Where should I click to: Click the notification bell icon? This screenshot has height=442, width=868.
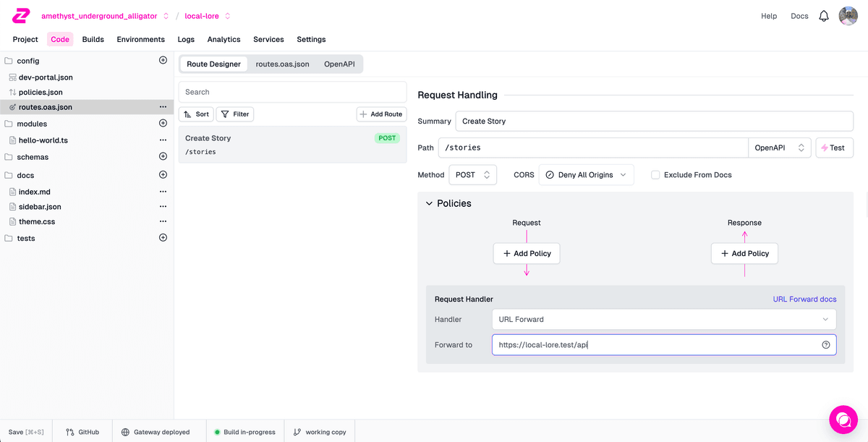click(x=823, y=16)
